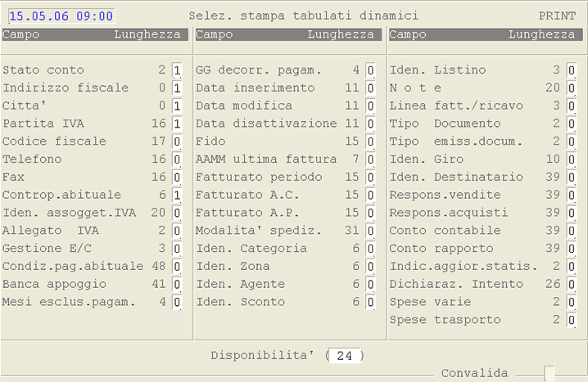Select the GG decorr. pagam. flag field
The width and height of the screenshot is (588, 382).
pos(370,70)
